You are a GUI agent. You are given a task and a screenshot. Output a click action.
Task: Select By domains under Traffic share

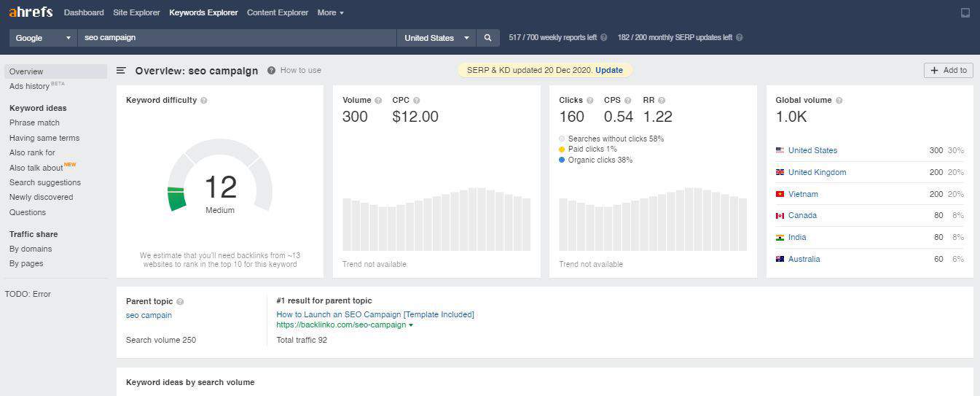click(31, 249)
